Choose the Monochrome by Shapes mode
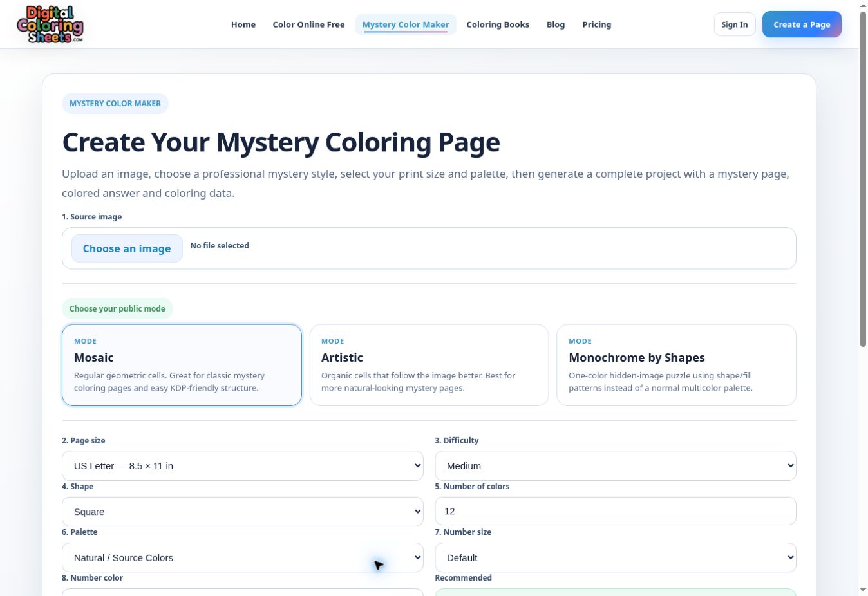 pos(676,365)
